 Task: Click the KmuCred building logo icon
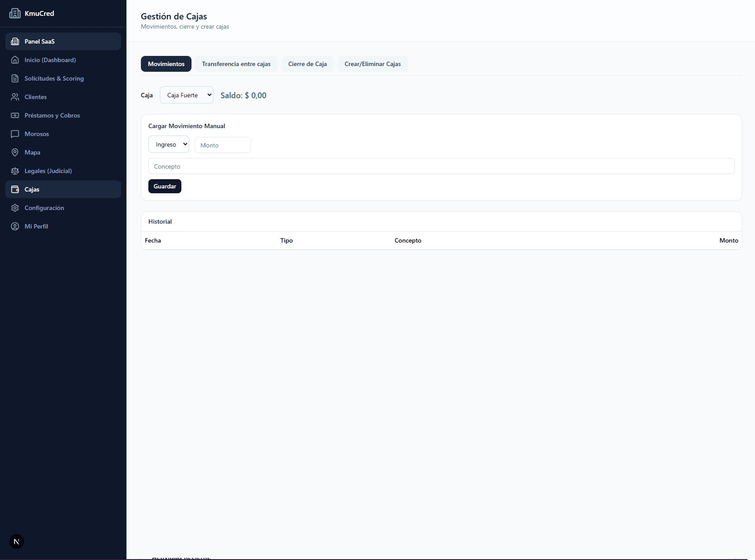click(15, 14)
